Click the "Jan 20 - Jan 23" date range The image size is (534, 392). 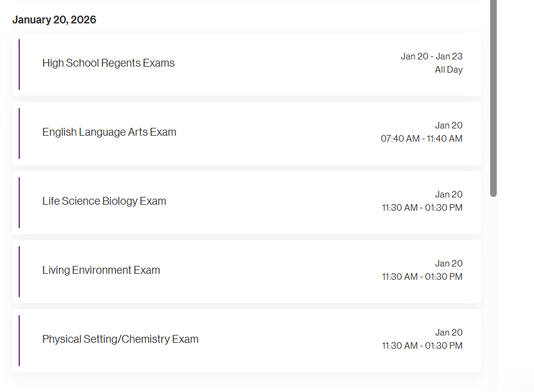point(431,56)
